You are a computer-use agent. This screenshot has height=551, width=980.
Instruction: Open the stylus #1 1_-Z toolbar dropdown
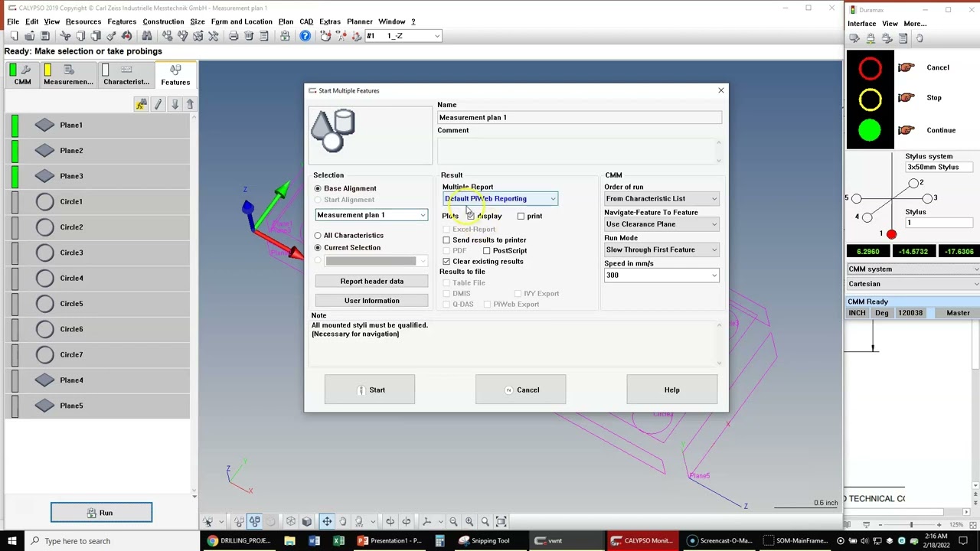click(403, 36)
